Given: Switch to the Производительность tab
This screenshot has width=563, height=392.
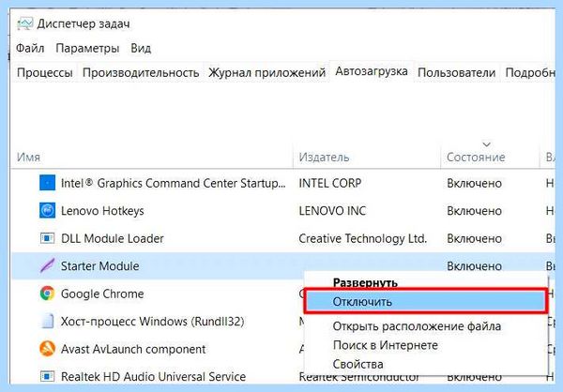Looking at the screenshot, I should click(x=141, y=72).
